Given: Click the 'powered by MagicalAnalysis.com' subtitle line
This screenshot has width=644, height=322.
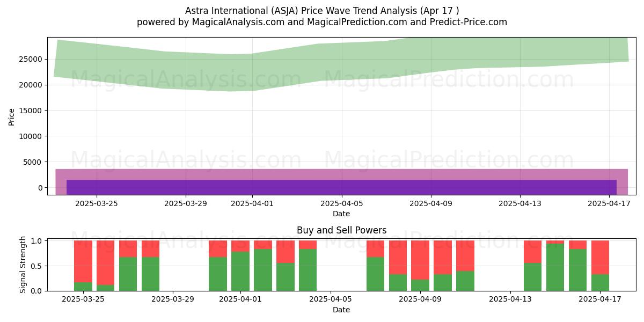Looking at the screenshot, I should (322, 22).
